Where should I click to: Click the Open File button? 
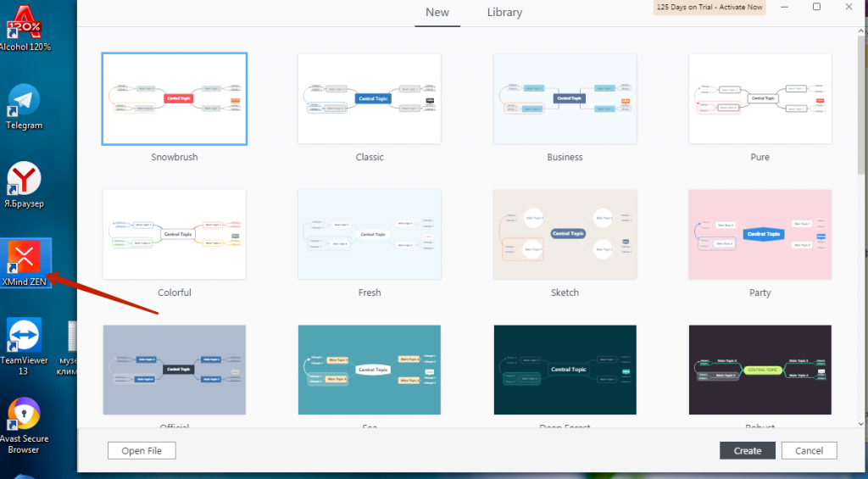point(142,451)
